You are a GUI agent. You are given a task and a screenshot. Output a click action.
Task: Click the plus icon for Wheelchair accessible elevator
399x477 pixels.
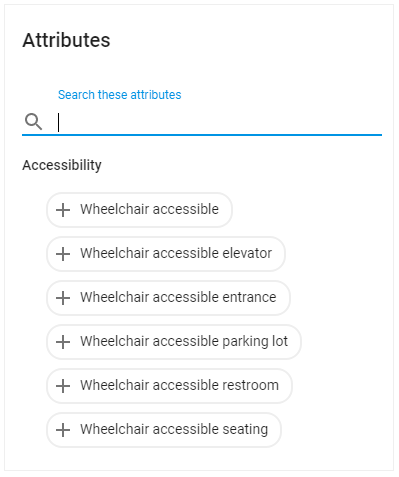point(63,254)
